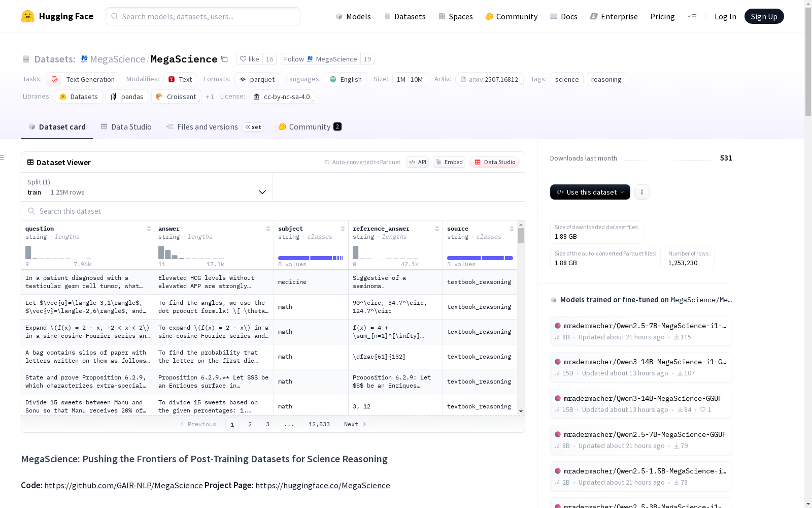Open the Files and versions tab

215,127
